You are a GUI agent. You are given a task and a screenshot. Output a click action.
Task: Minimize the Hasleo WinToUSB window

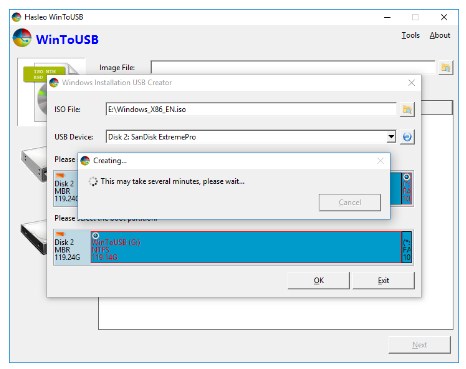(387, 17)
